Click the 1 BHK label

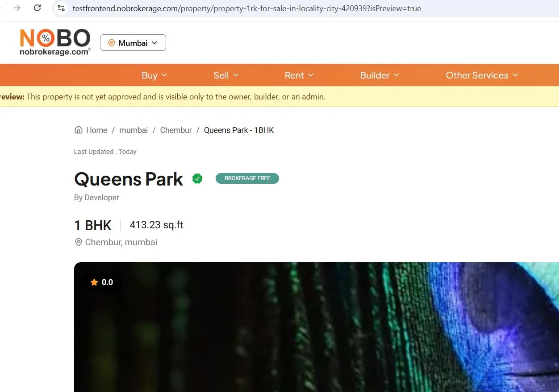(x=93, y=226)
